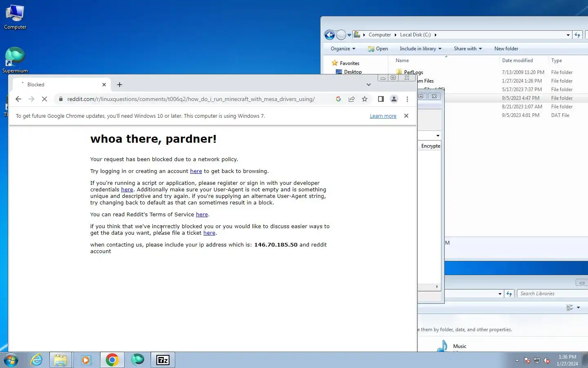Open Chrome's three-dot menu
Image resolution: width=588 pixels, height=368 pixels.
tap(407, 99)
